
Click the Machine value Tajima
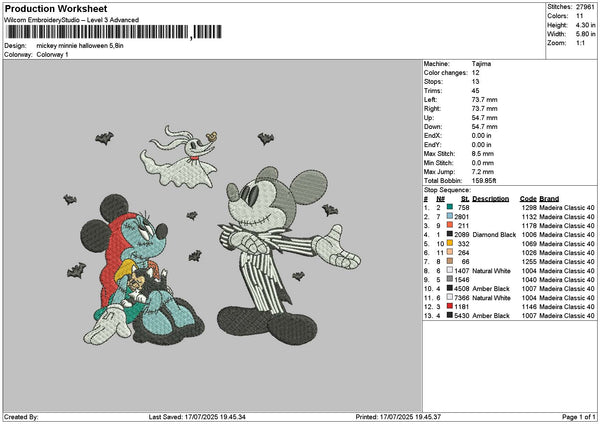[x=481, y=64]
